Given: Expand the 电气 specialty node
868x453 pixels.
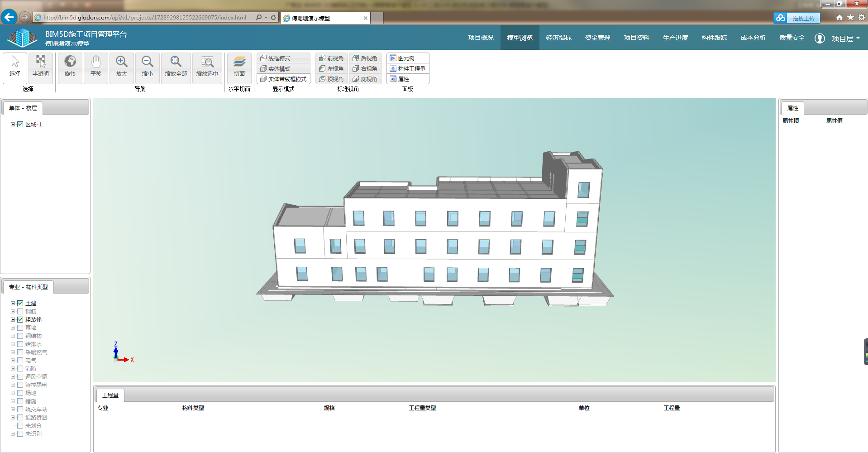Looking at the screenshot, I should (x=12, y=360).
